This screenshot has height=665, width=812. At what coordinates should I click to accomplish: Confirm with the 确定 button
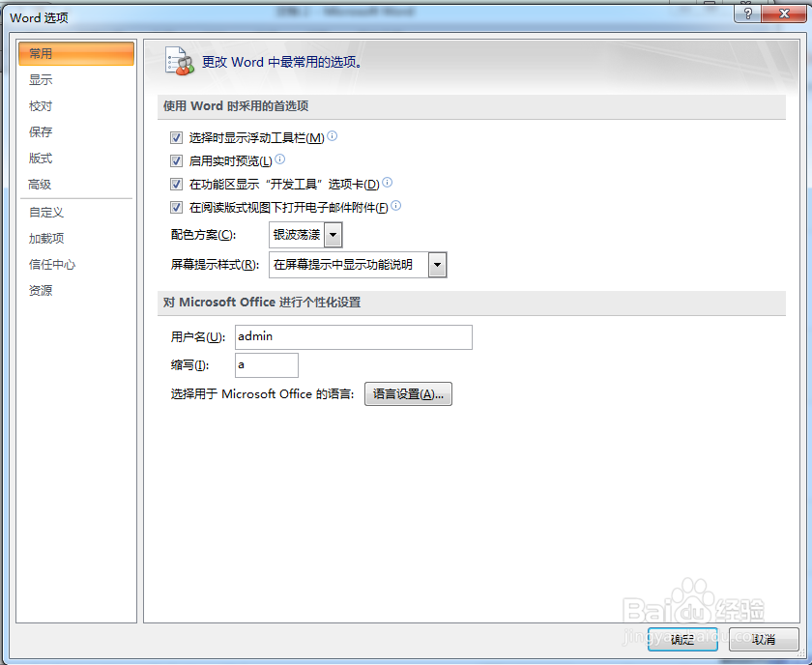coord(682,640)
